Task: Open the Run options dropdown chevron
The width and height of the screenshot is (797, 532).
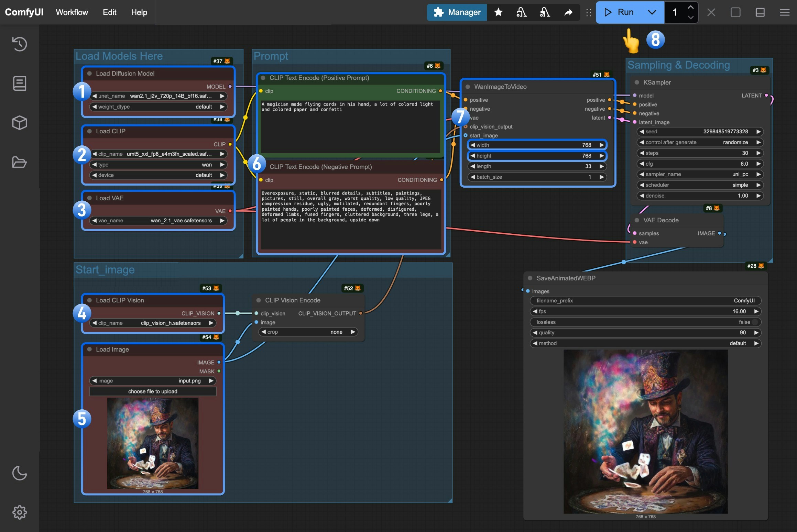Action: coord(652,12)
